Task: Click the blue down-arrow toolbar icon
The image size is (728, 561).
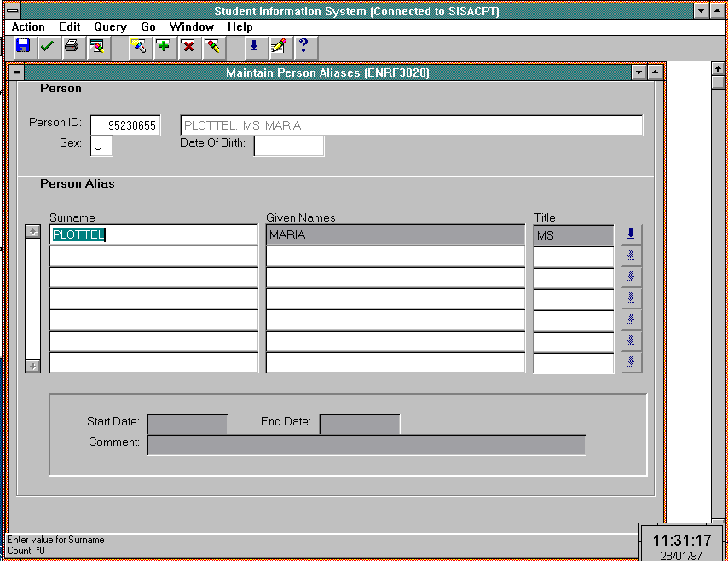Action: pyautogui.click(x=253, y=46)
